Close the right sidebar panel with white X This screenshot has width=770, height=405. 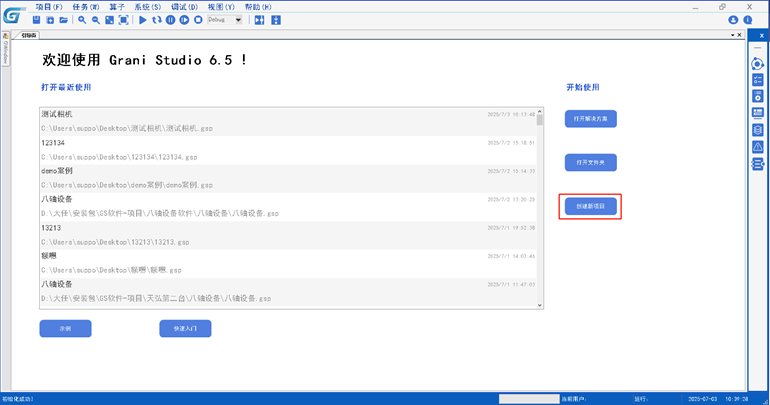(x=762, y=35)
